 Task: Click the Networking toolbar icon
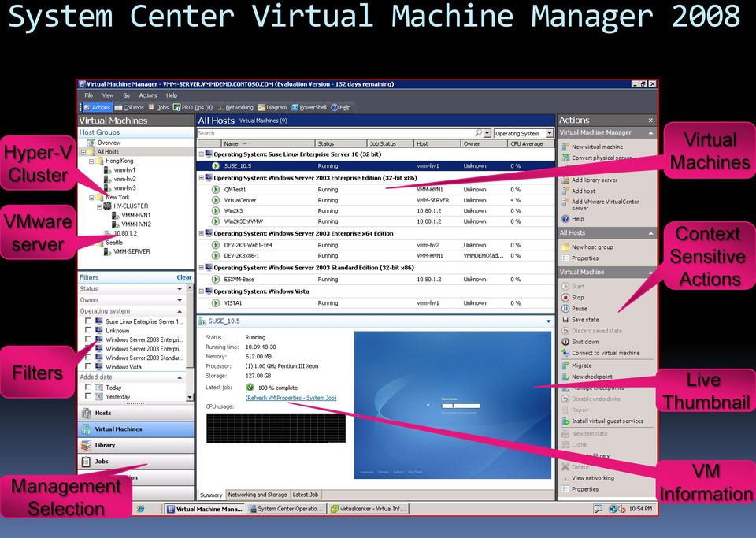click(235, 107)
